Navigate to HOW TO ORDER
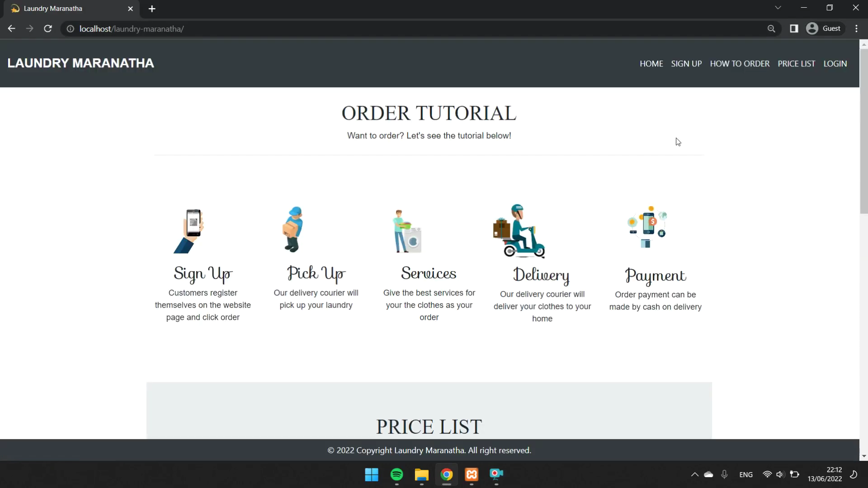 point(740,63)
